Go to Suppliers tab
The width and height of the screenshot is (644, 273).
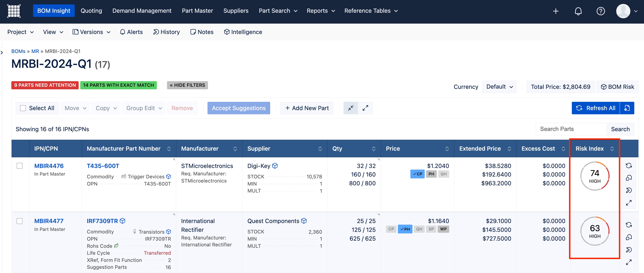236,11
